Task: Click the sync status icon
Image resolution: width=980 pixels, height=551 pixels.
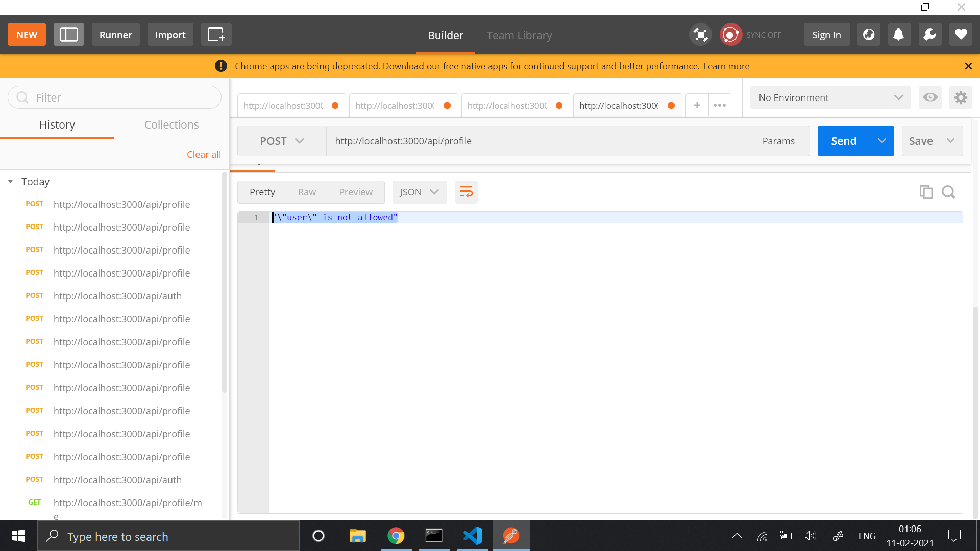Action: coord(730,35)
